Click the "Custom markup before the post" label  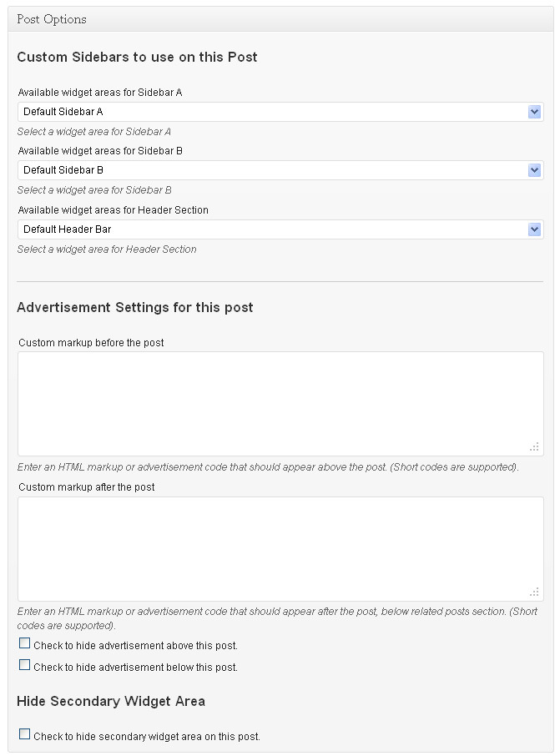91,343
